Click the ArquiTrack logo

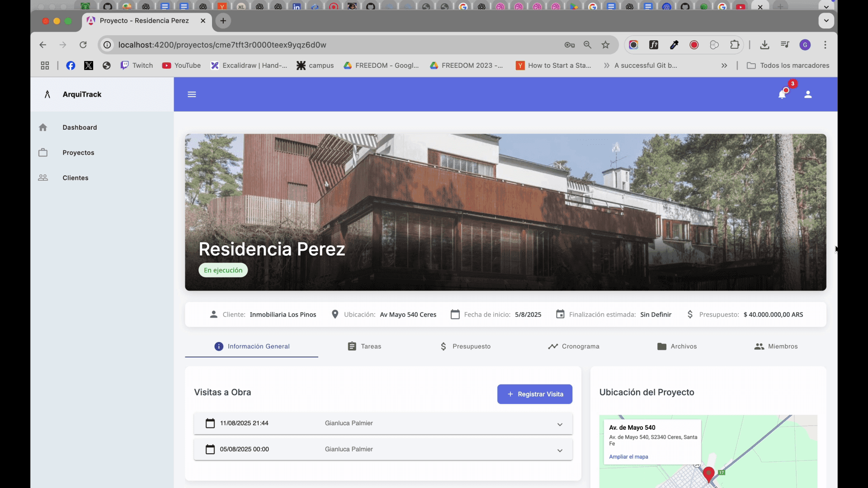(x=71, y=94)
